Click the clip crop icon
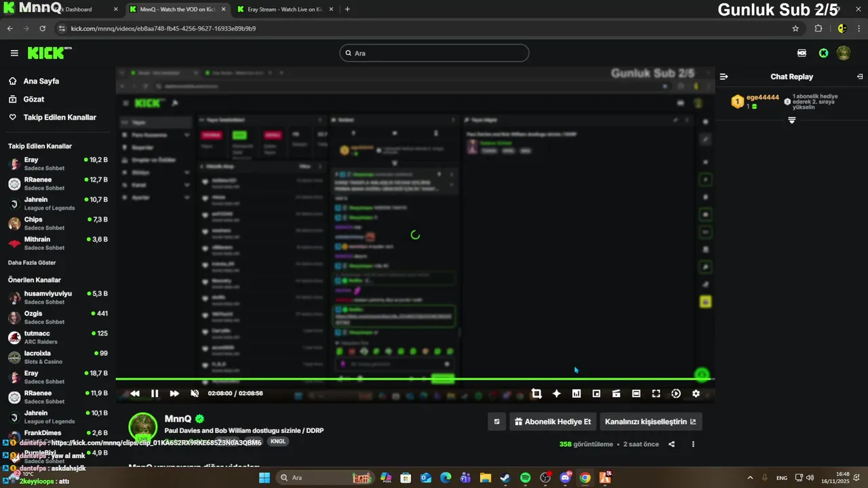The height and width of the screenshot is (488, 868). pos(536,393)
